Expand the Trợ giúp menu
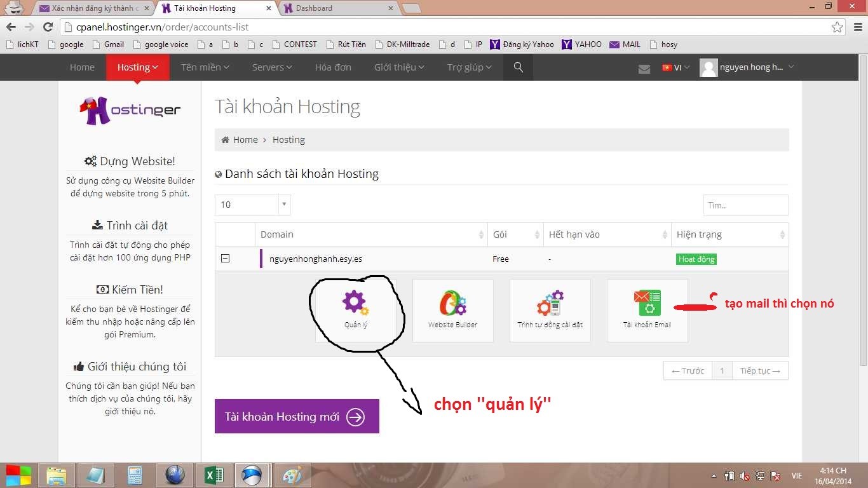 coord(470,67)
